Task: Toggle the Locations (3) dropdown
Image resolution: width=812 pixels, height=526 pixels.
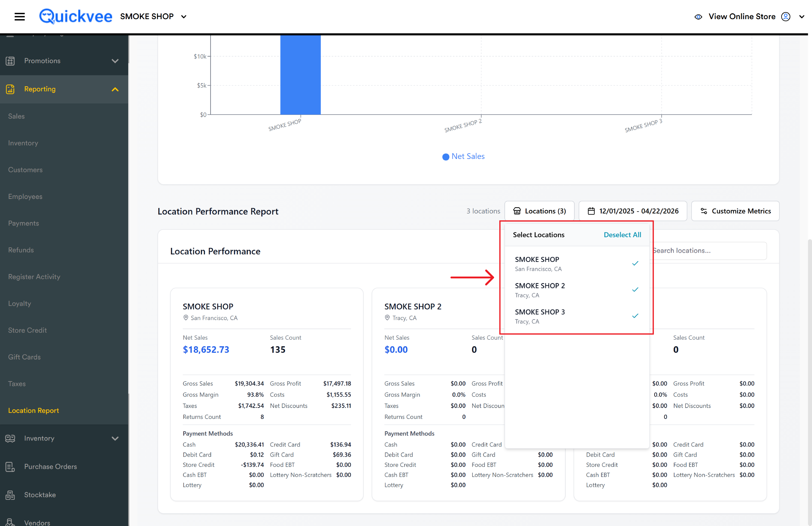Action: (x=539, y=211)
